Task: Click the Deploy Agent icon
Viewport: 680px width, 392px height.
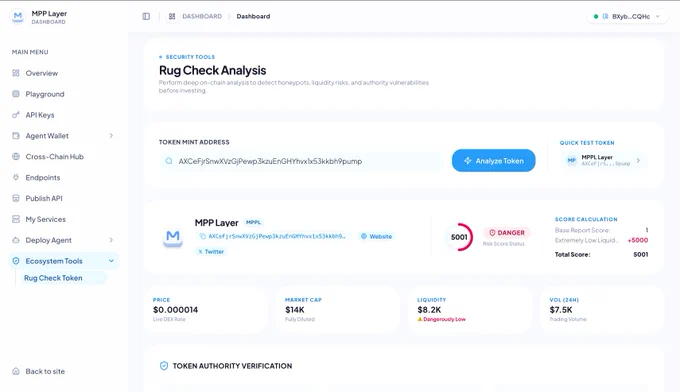Action: coord(16,240)
